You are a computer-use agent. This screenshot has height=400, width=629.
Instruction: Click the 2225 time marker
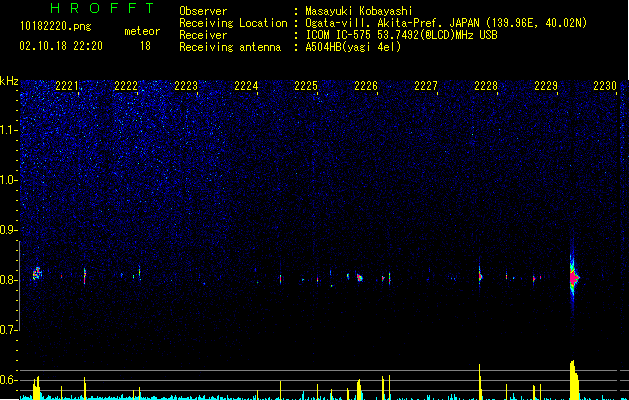pyautogui.click(x=306, y=86)
